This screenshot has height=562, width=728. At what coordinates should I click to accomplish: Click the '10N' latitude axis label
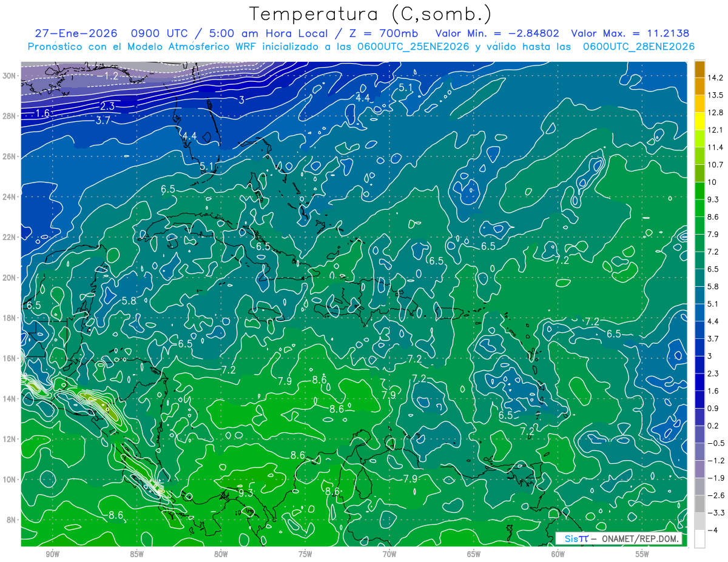[x=9, y=480]
